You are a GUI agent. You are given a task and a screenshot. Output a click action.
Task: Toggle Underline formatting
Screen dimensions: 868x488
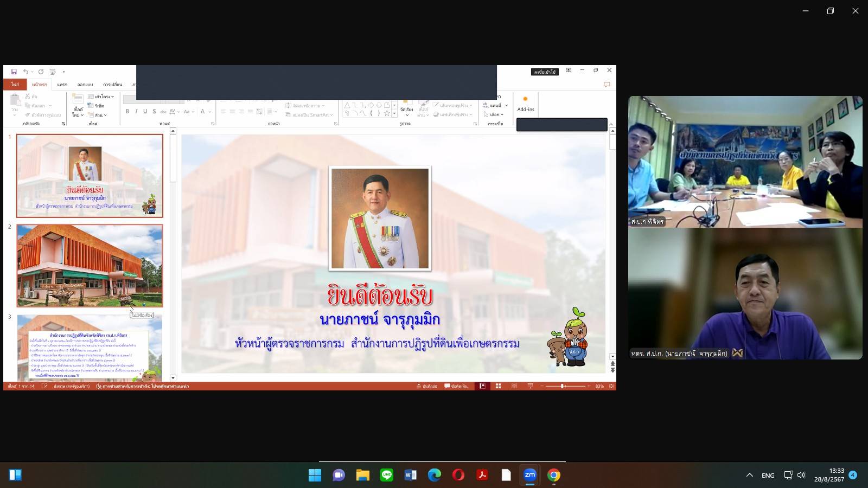coord(145,112)
